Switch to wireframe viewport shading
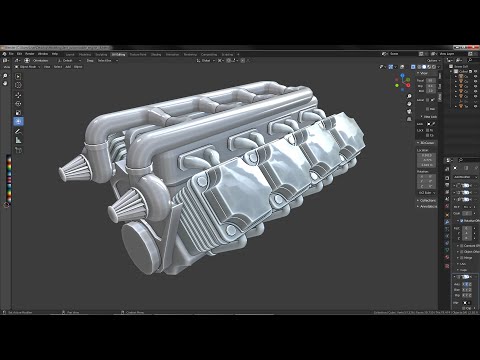Image resolution: width=480 pixels, height=360 pixels. (419, 67)
